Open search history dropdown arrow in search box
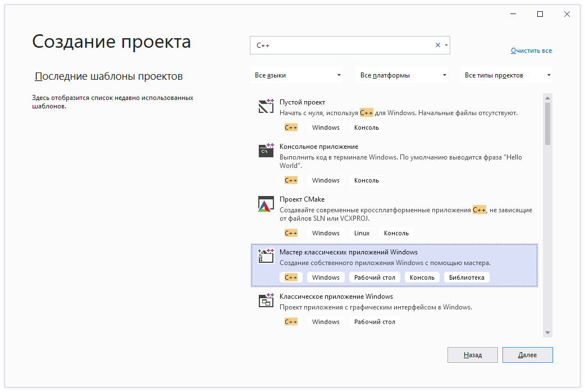Viewport: 585px width, 392px height. tap(446, 45)
